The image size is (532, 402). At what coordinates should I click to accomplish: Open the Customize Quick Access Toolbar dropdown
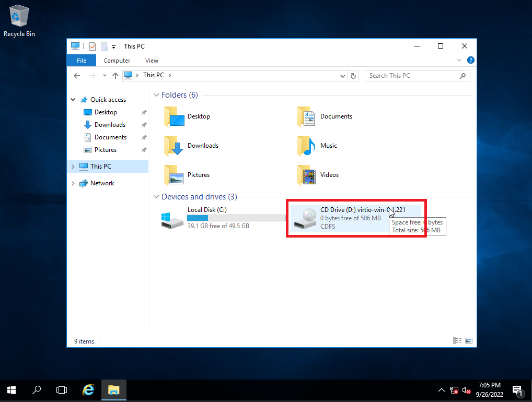pos(113,47)
